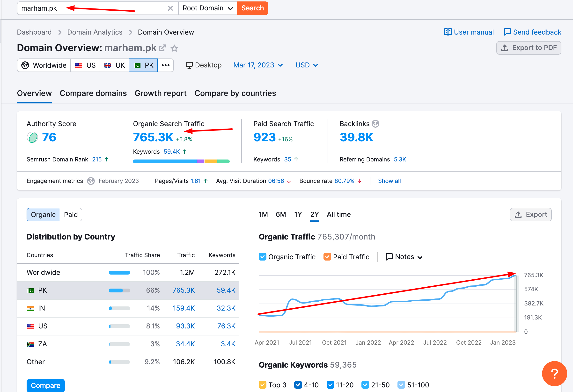Click the South Africa flag in table
This screenshot has width=573, height=392.
pyautogui.click(x=30, y=344)
